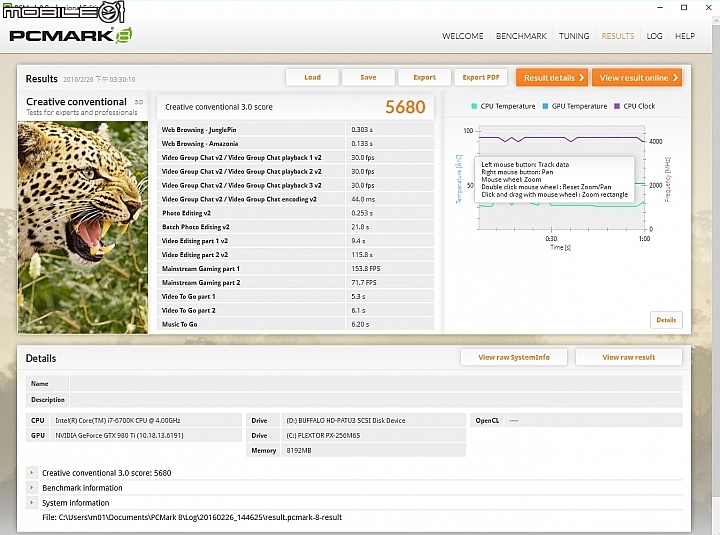Select the Photo Editing v2 row
Image resolution: width=720 pixels, height=535 pixels.
coord(295,213)
